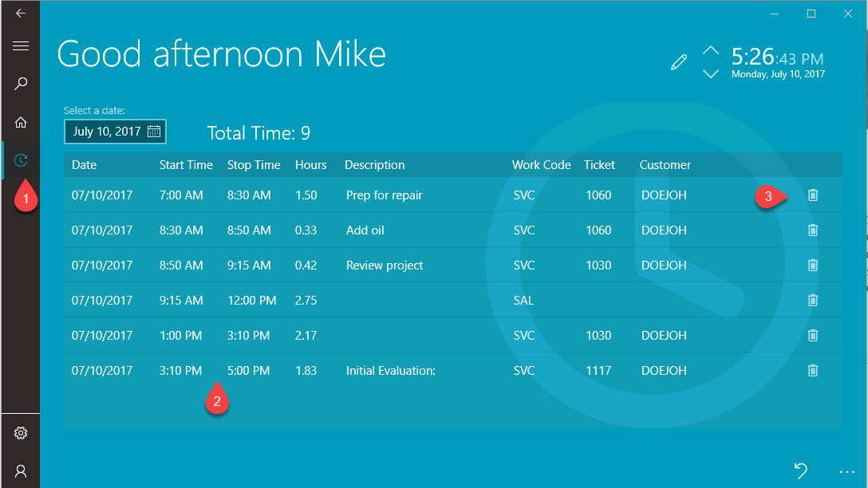Open the calendar date picker
The width and height of the screenshot is (868, 488).
click(155, 132)
